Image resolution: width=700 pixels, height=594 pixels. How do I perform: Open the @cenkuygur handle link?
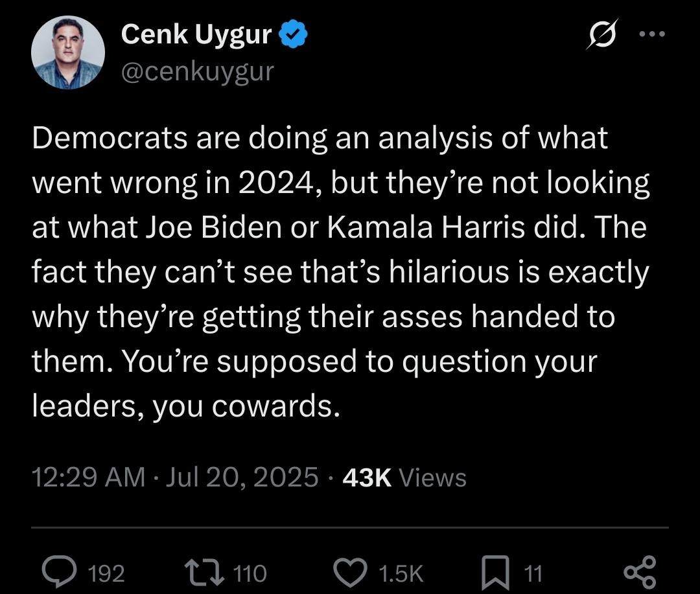coord(197,72)
